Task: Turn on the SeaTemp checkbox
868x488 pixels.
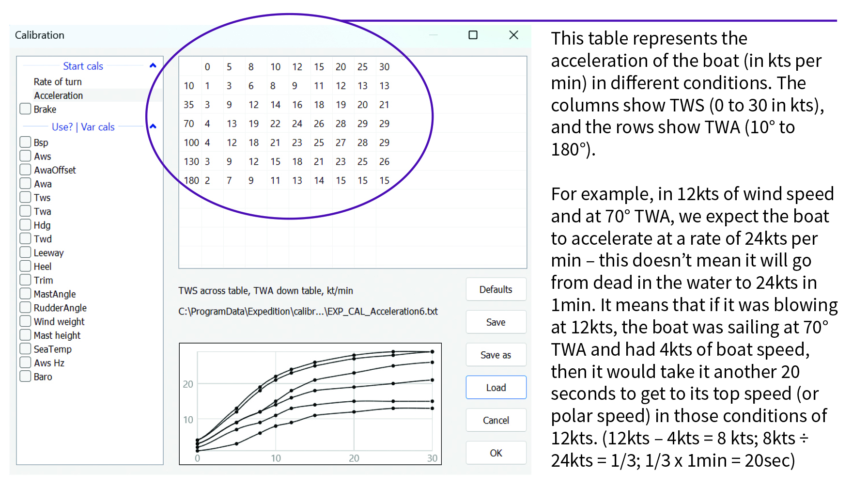Action: click(x=26, y=349)
